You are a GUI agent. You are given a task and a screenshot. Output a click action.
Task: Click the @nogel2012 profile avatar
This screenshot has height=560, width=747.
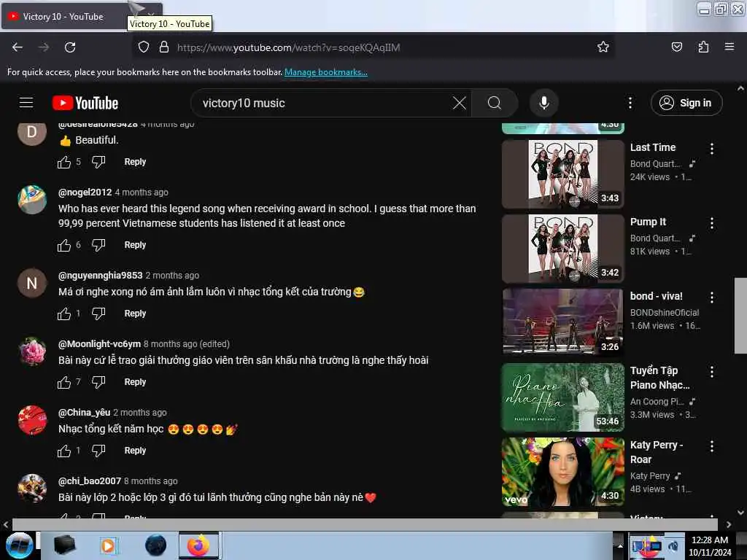point(32,200)
